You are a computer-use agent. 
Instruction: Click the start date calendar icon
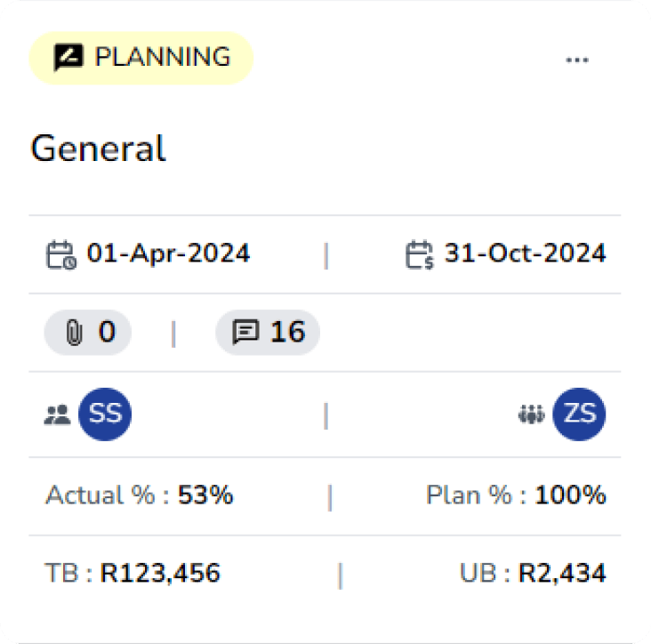pos(59,254)
